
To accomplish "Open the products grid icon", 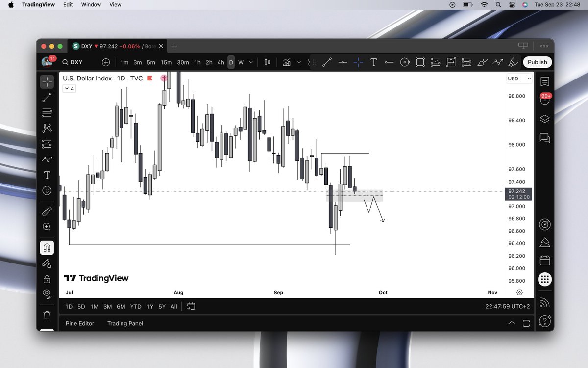I will (x=545, y=279).
